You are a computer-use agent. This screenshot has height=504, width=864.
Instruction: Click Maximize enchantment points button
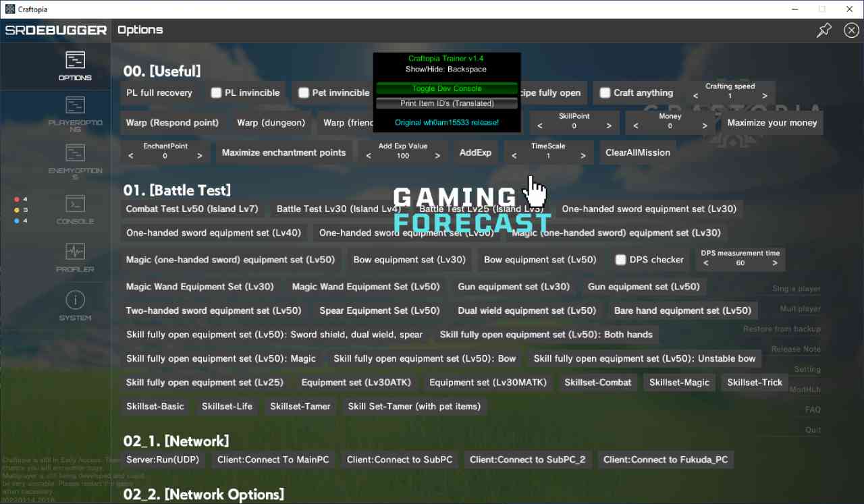click(283, 152)
